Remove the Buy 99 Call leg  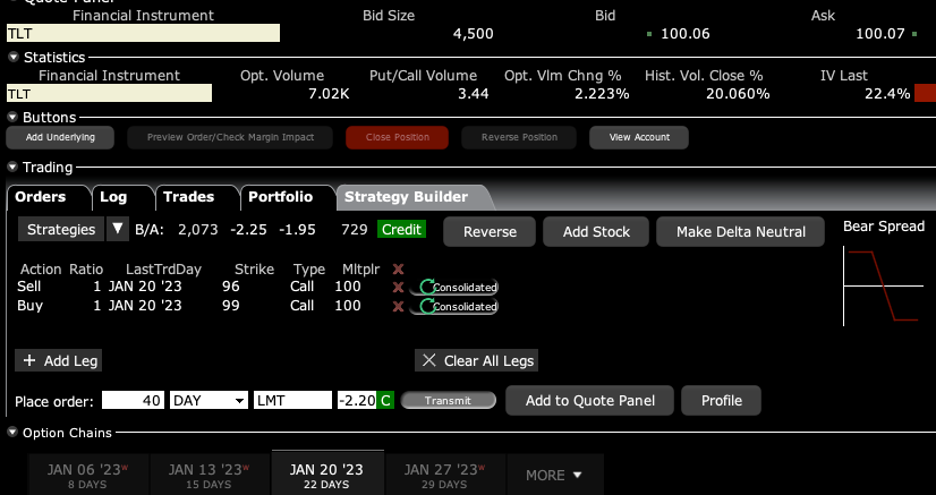tap(398, 306)
